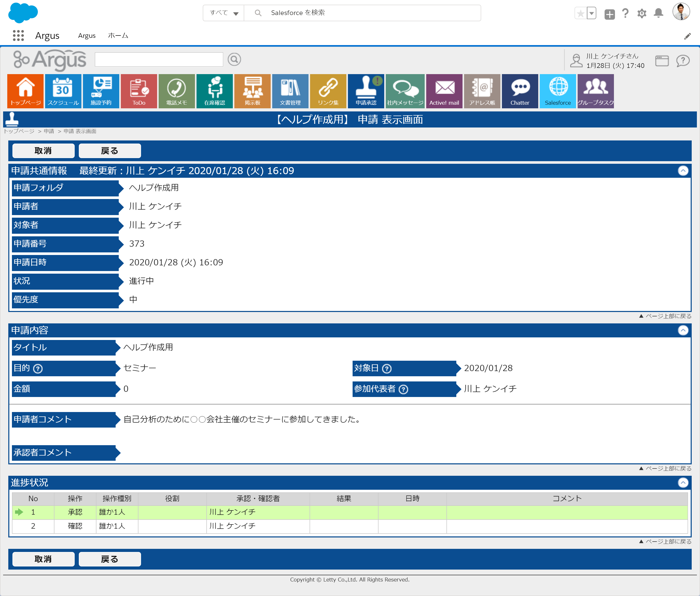Collapse the 申請共通情報 section
The height and width of the screenshot is (596, 700).
tap(683, 171)
